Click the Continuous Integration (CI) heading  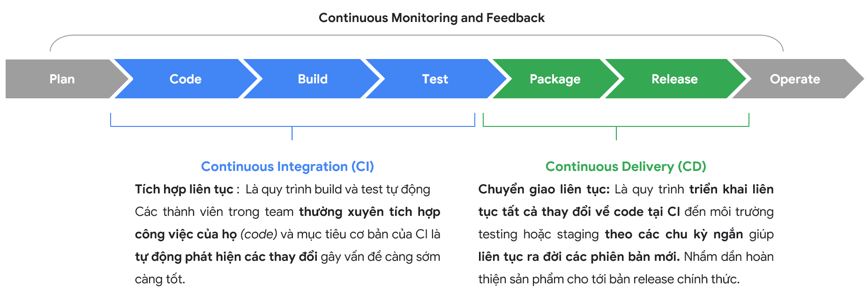[287, 166]
